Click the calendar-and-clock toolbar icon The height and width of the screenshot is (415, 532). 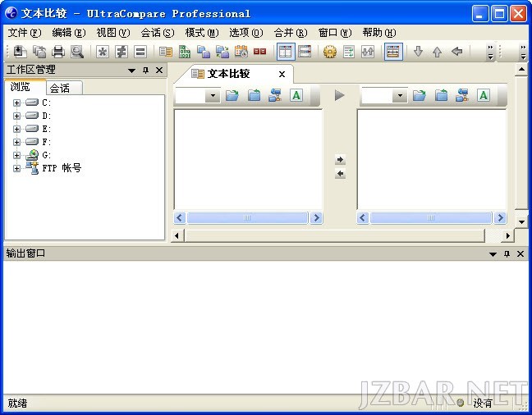(x=241, y=52)
